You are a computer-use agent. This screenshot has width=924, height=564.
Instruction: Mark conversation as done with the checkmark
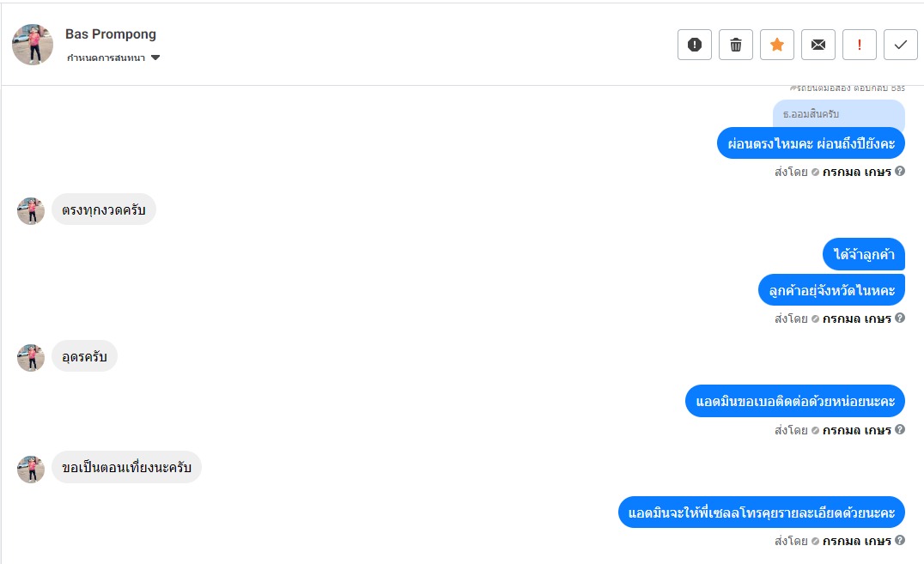901,45
